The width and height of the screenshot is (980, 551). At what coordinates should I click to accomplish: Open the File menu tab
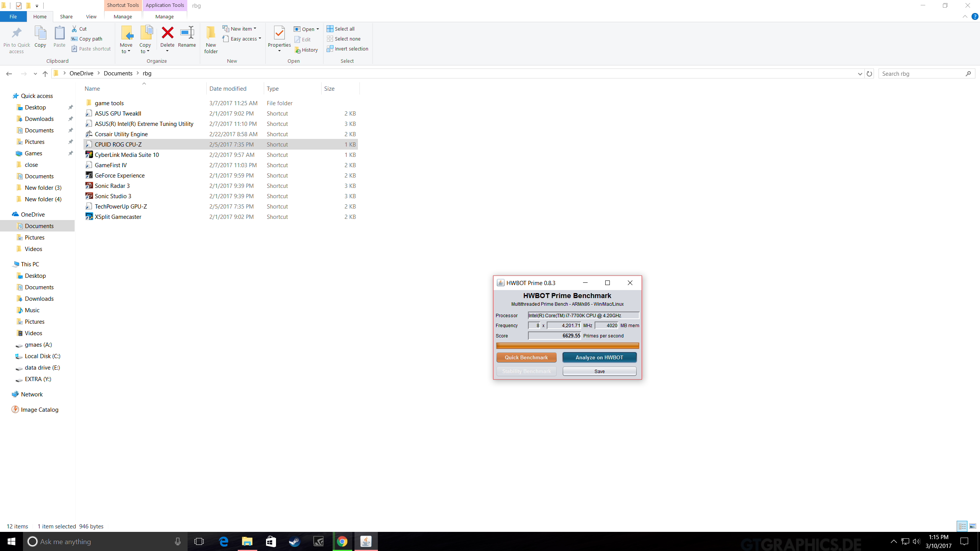click(13, 16)
